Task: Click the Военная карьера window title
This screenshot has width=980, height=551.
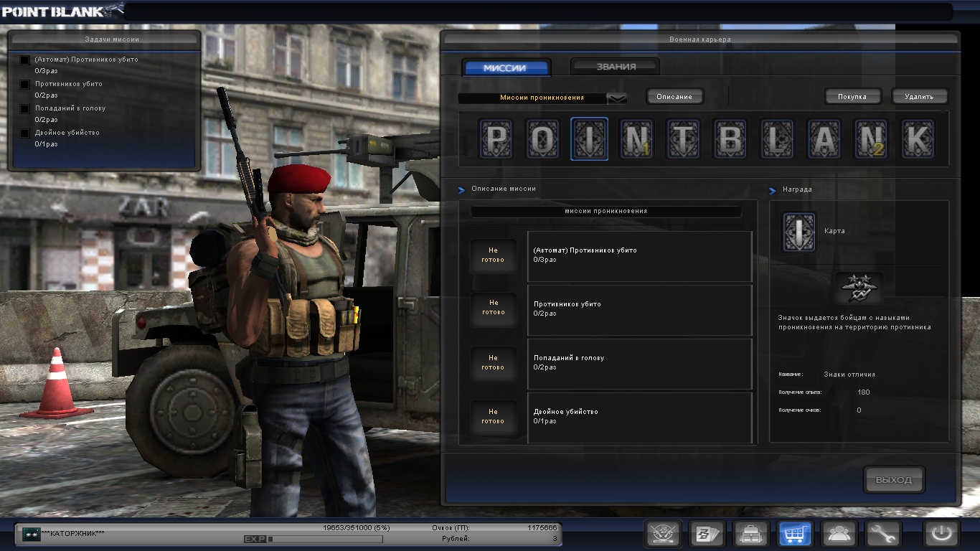Action: tap(699, 39)
